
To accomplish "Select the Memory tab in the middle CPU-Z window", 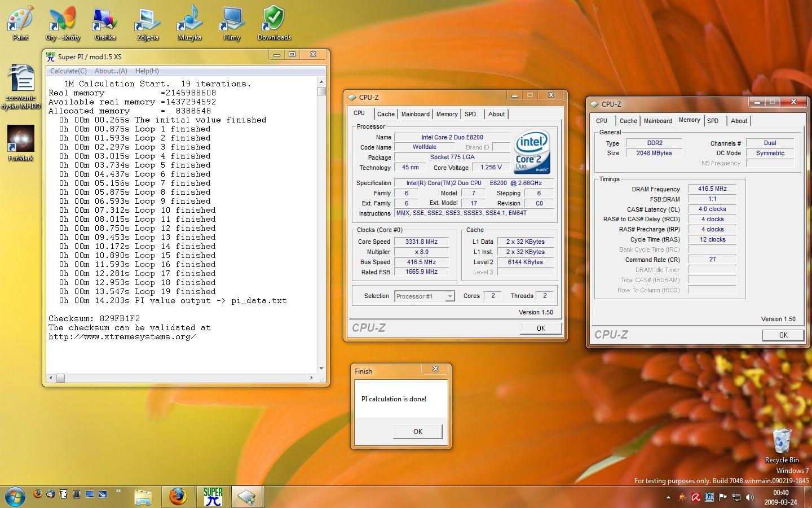I will pos(447,114).
